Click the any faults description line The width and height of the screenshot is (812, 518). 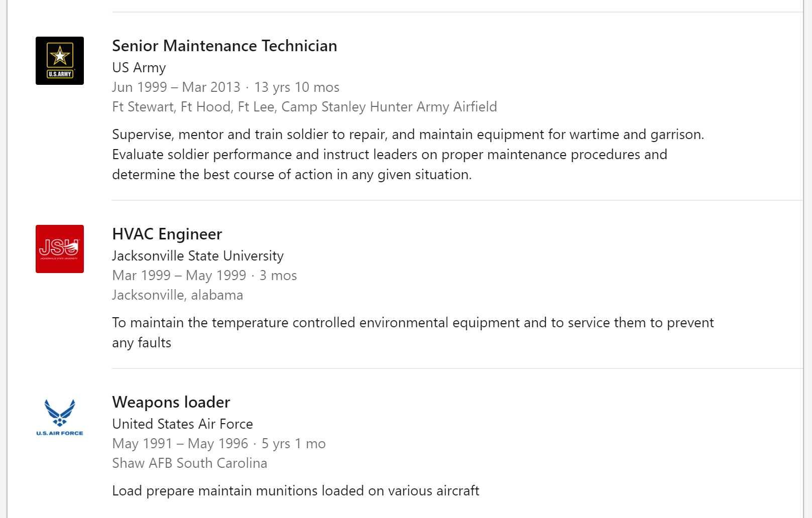(x=142, y=343)
